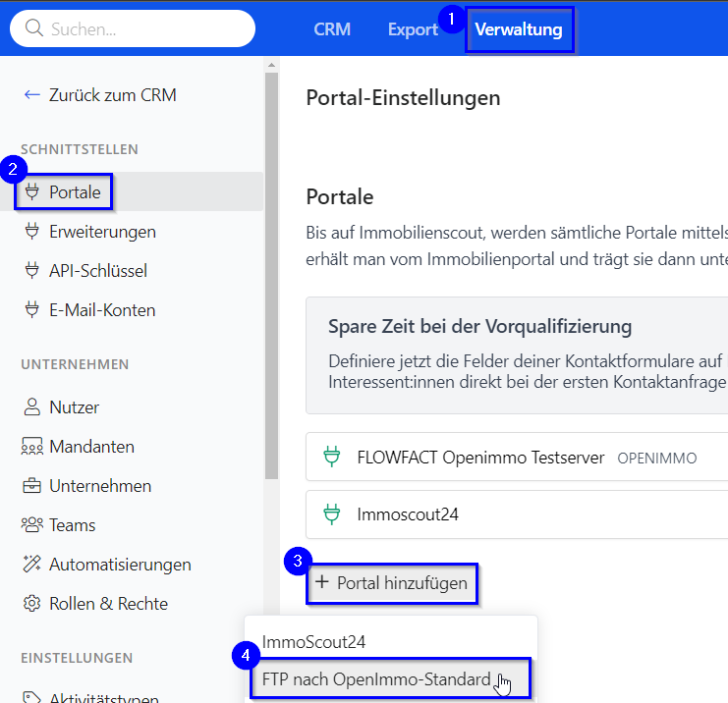Click the briefcase icon beside Unternehmen
728x703 pixels.
tap(31, 486)
